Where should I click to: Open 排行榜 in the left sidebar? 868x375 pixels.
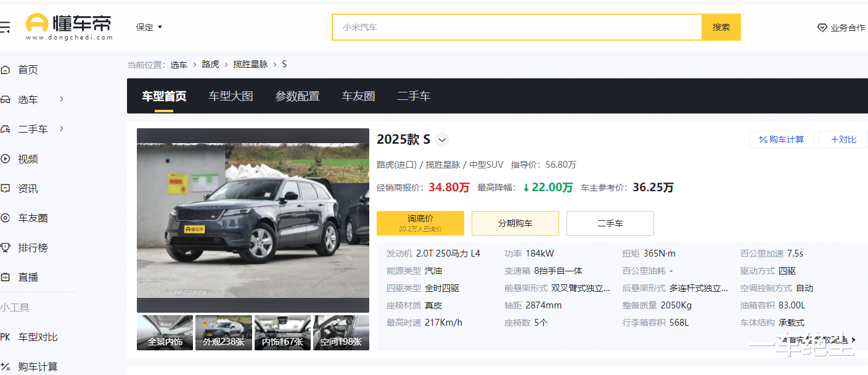click(33, 247)
